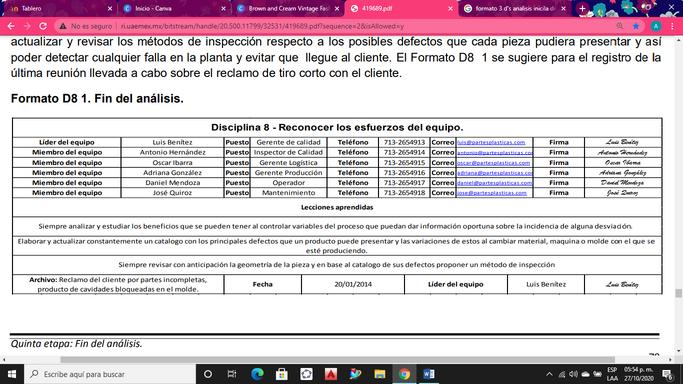This screenshot has height=384, width=683.
Task: Bookmark this page with the star icon
Action: coord(636,26)
